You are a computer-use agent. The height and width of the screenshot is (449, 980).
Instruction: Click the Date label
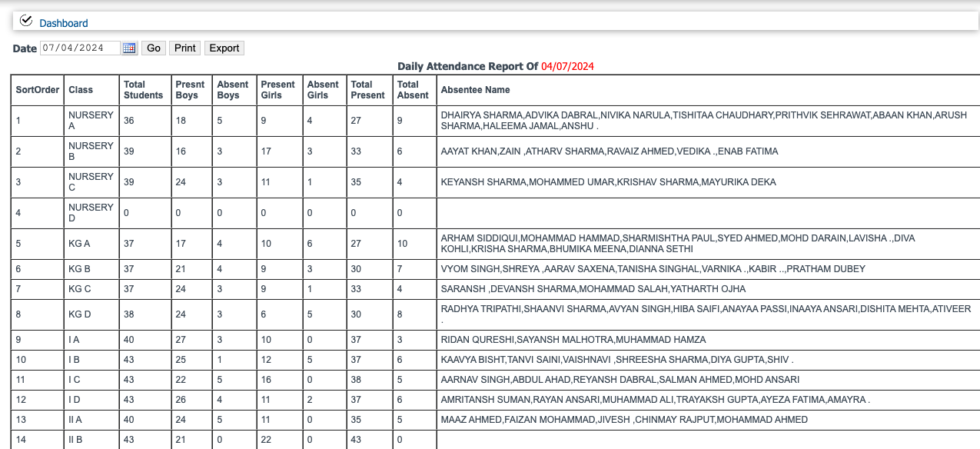[x=25, y=48]
